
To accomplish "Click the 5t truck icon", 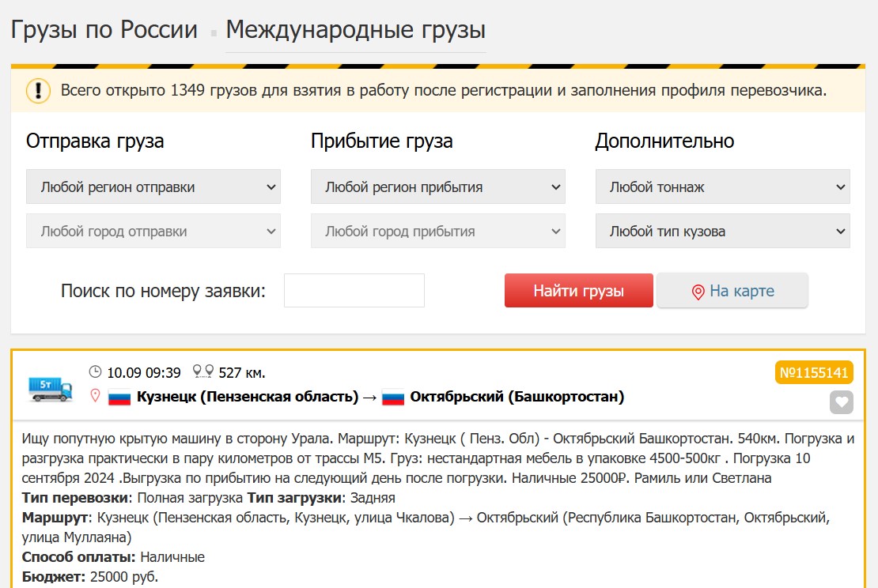I will (x=51, y=390).
